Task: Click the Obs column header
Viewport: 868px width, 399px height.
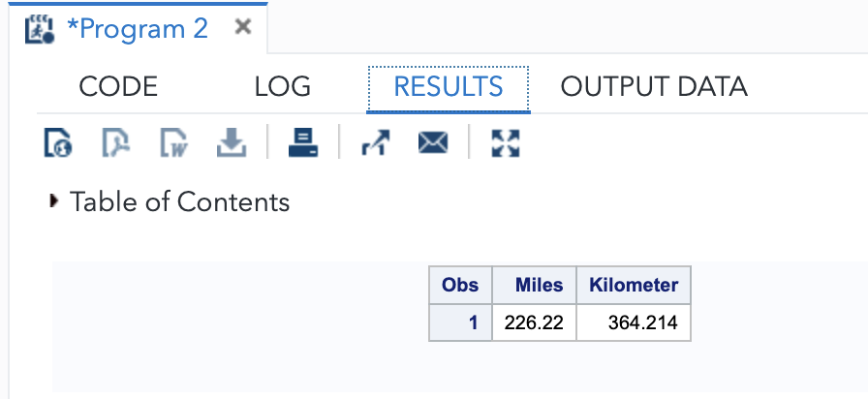Action: pos(460,286)
